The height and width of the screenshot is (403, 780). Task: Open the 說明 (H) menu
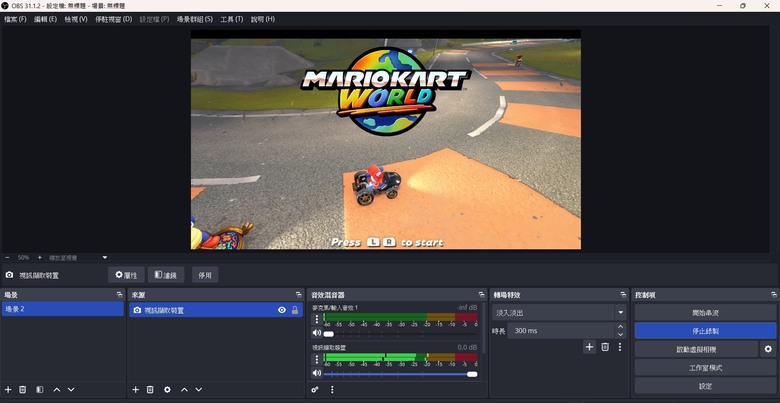[263, 19]
